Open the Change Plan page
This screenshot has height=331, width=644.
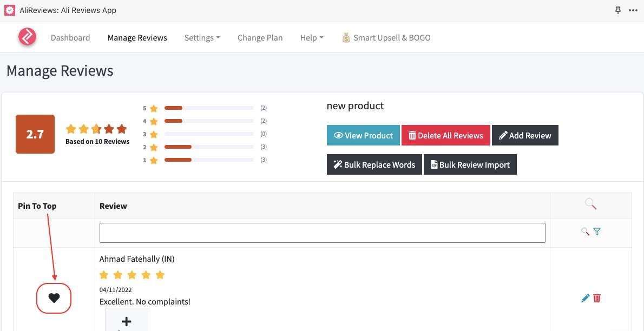(x=260, y=38)
